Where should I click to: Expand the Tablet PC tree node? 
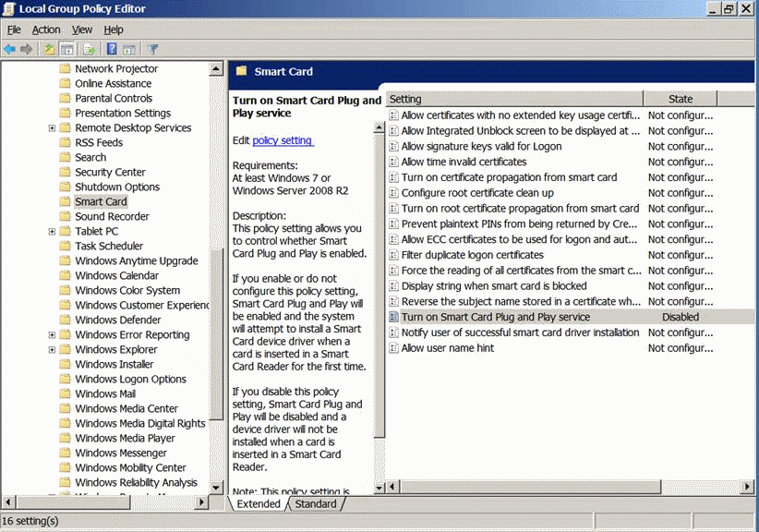point(52,232)
